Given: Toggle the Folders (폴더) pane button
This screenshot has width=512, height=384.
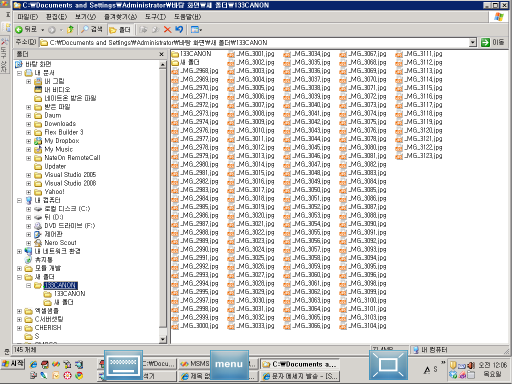Looking at the screenshot, I should coord(120,30).
